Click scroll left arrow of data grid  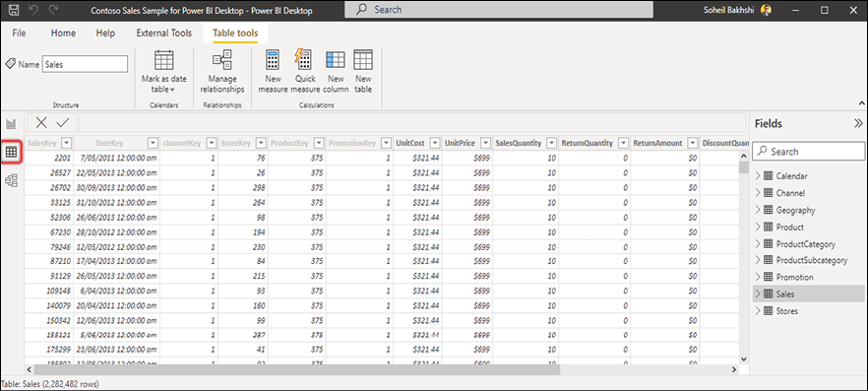(x=30, y=369)
